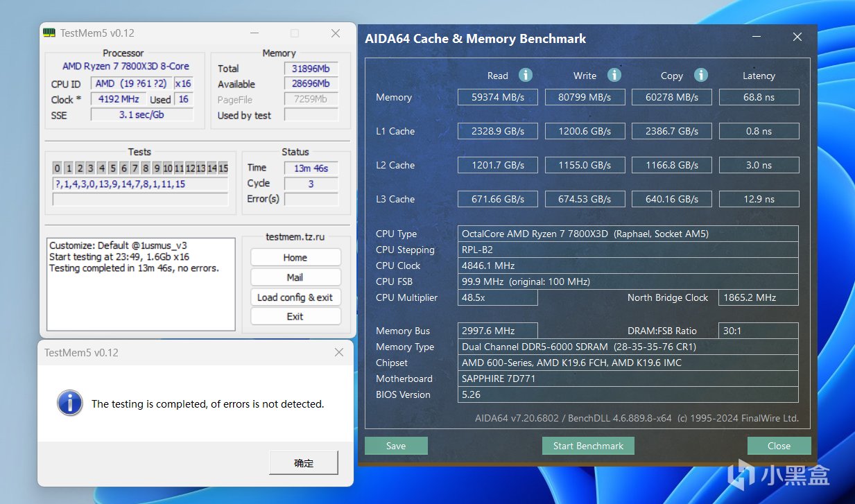The image size is (855, 504).
Task: Click the L3 Cache Write 674.53 GB/s value
Action: (x=585, y=199)
